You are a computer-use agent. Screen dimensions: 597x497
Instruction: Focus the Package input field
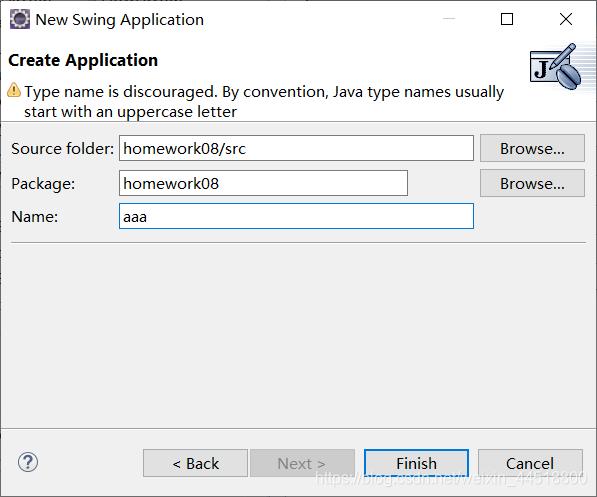pyautogui.click(x=263, y=183)
